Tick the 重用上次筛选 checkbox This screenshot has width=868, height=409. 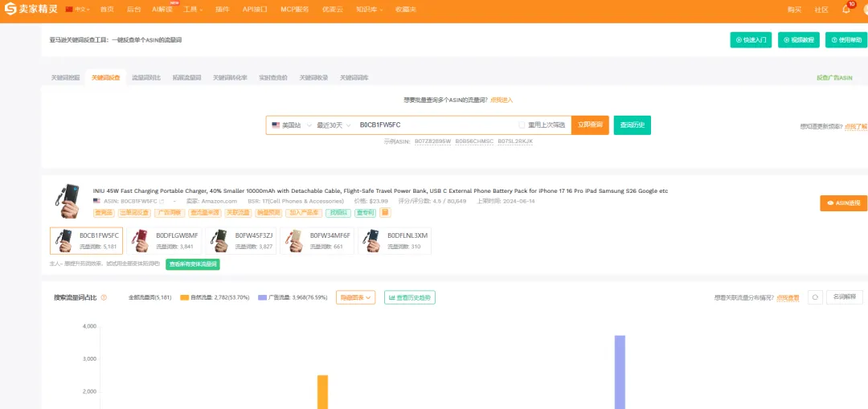pyautogui.click(x=522, y=125)
